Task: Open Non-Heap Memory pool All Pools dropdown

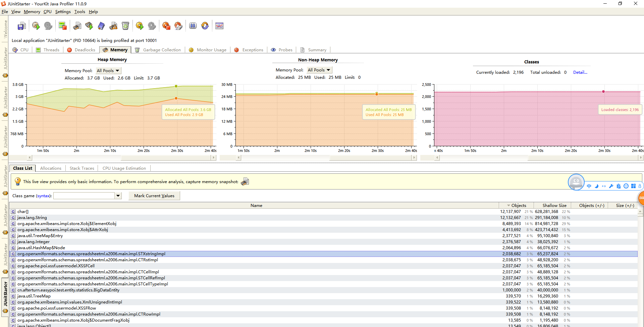Action: 319,70
